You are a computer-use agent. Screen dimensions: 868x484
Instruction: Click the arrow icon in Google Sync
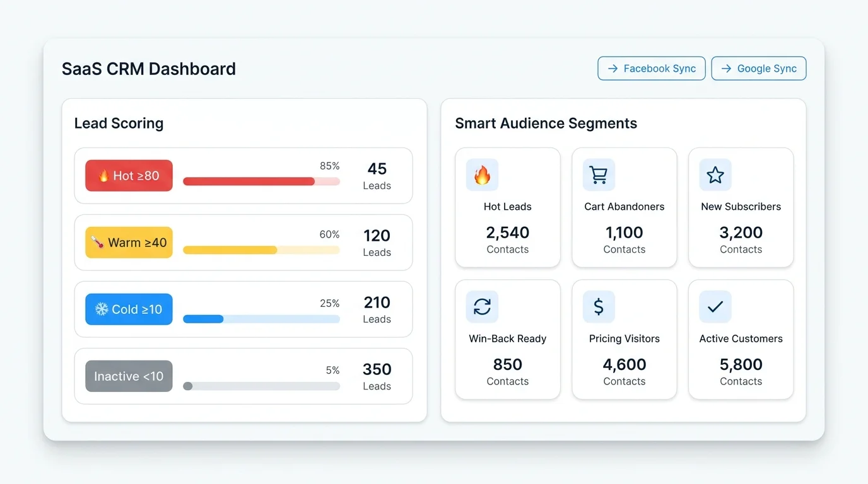[x=726, y=69]
